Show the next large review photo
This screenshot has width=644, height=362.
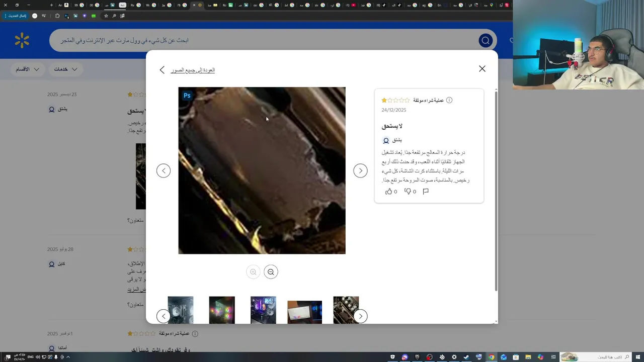tap(360, 170)
